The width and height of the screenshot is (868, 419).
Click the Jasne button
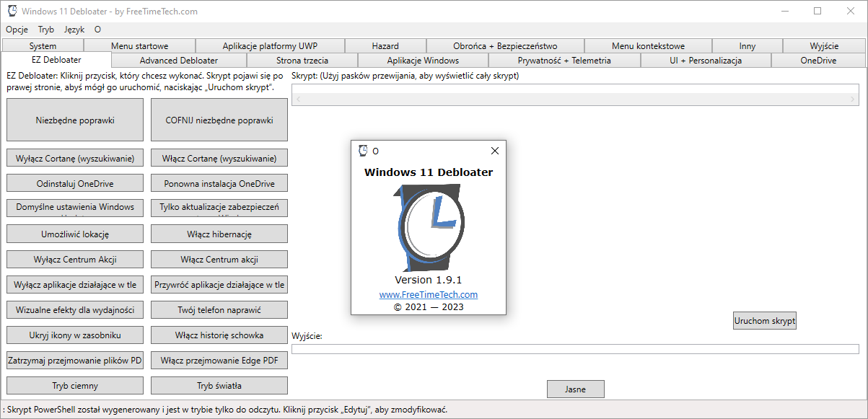click(575, 389)
